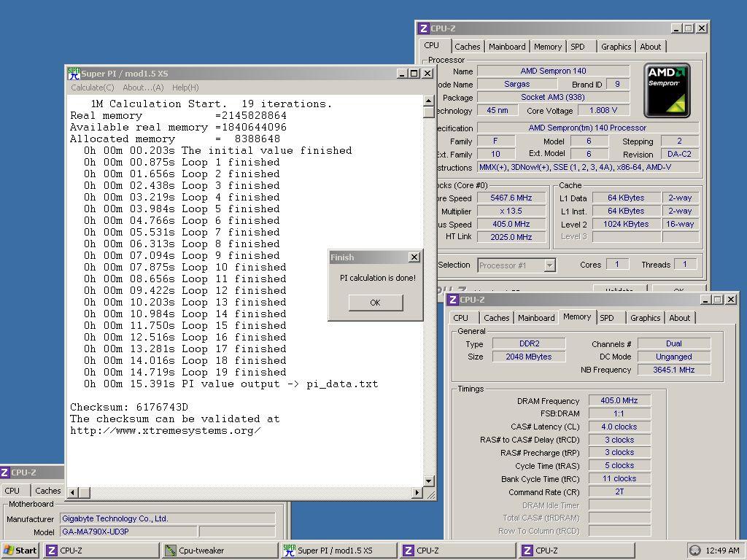Image resolution: width=747 pixels, height=560 pixels.
Task: Click the http://www.xtremesystems.org/ line
Action: (166, 430)
